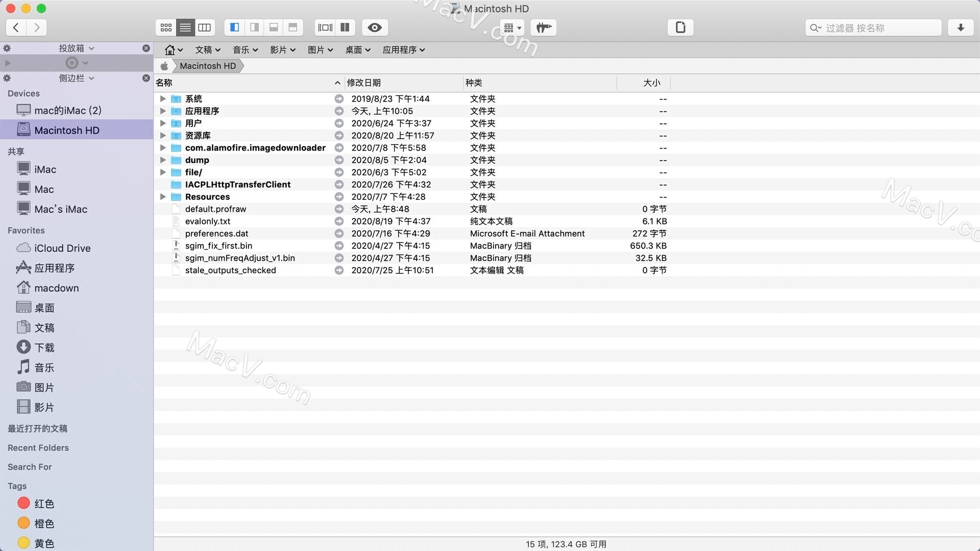Click the group/arrange icon in toolbar
Viewport: 980px width, 551px height.
[514, 27]
